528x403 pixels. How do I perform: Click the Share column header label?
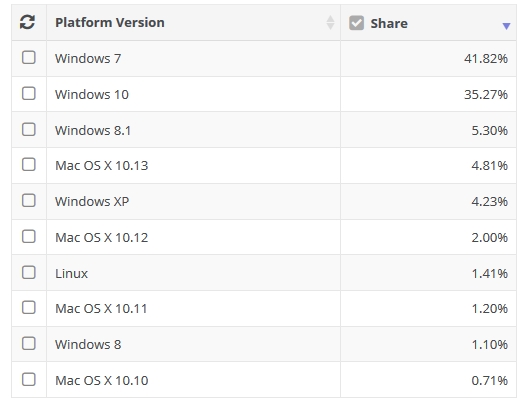click(x=389, y=24)
